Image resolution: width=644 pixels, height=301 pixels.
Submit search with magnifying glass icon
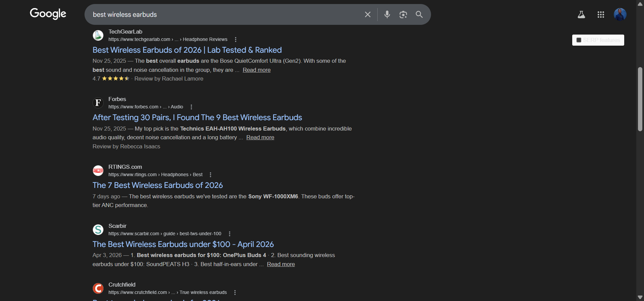(419, 14)
